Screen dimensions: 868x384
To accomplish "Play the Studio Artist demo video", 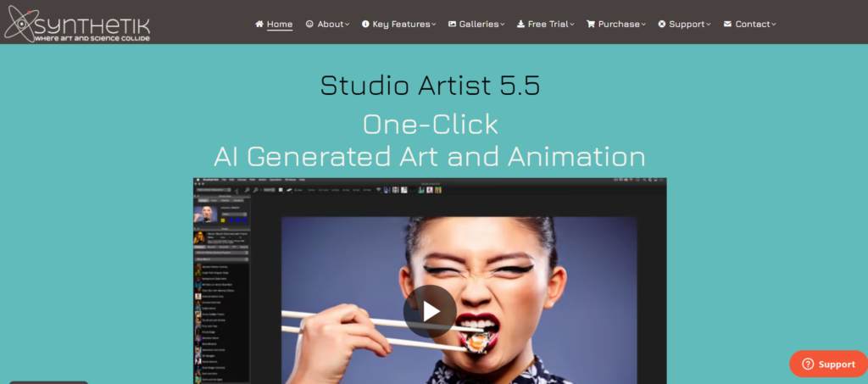I will tap(430, 311).
